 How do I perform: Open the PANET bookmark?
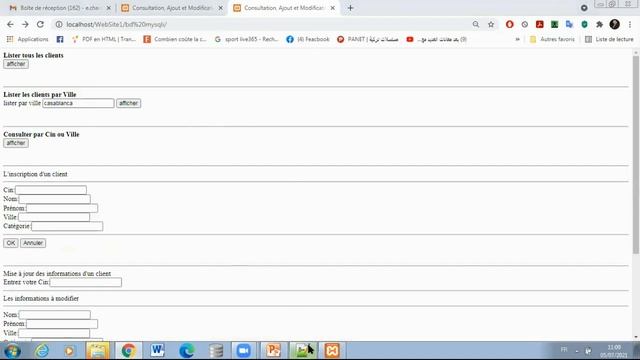click(367, 39)
